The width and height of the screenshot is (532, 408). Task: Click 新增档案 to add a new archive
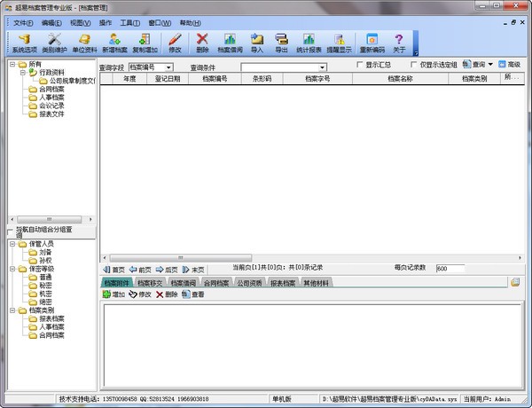[x=114, y=43]
